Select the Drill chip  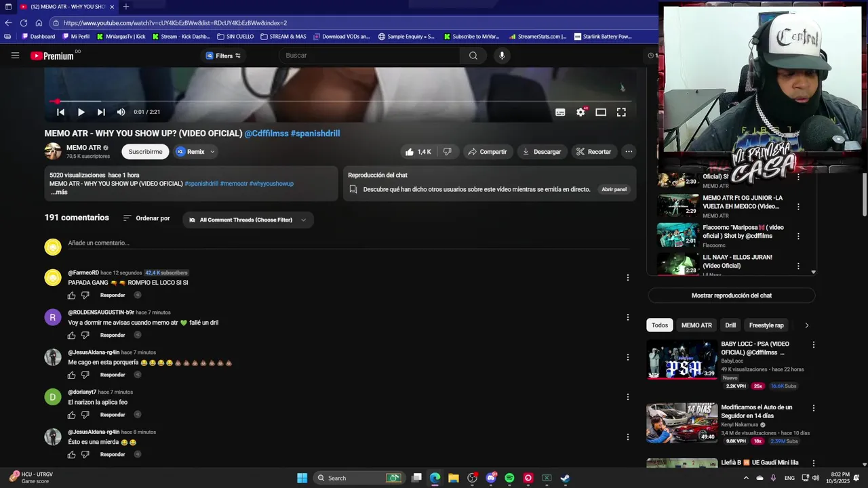730,325
